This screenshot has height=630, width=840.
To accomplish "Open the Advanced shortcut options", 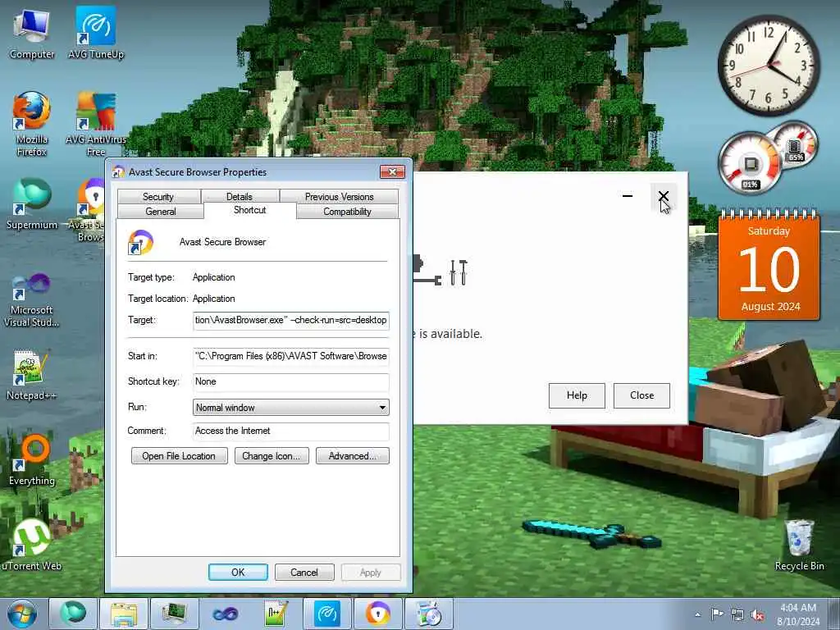I will point(353,456).
